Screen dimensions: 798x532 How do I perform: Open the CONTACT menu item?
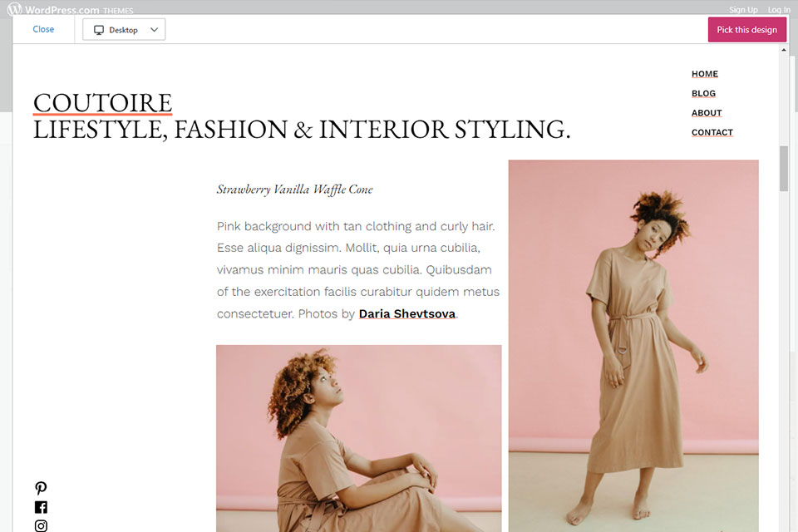point(712,132)
